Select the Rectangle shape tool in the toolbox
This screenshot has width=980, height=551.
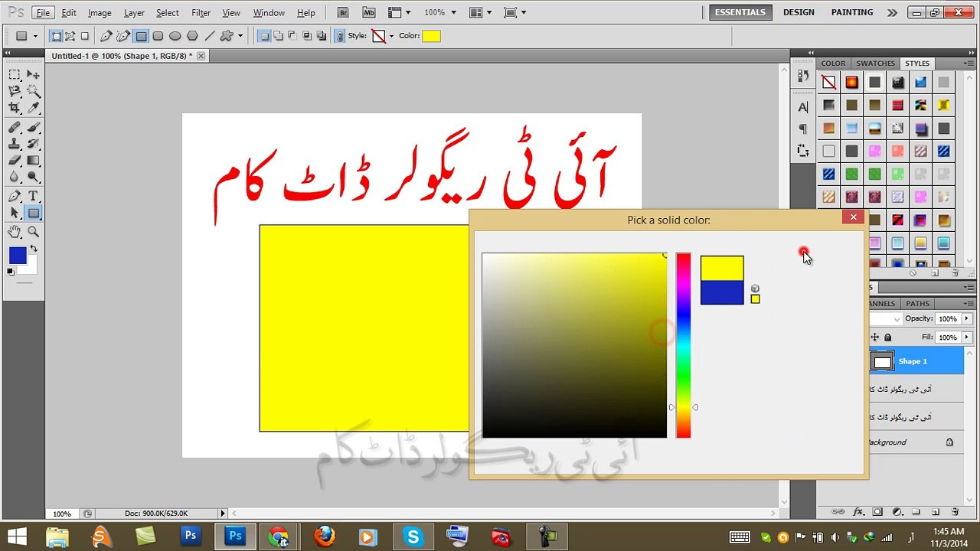tap(34, 214)
